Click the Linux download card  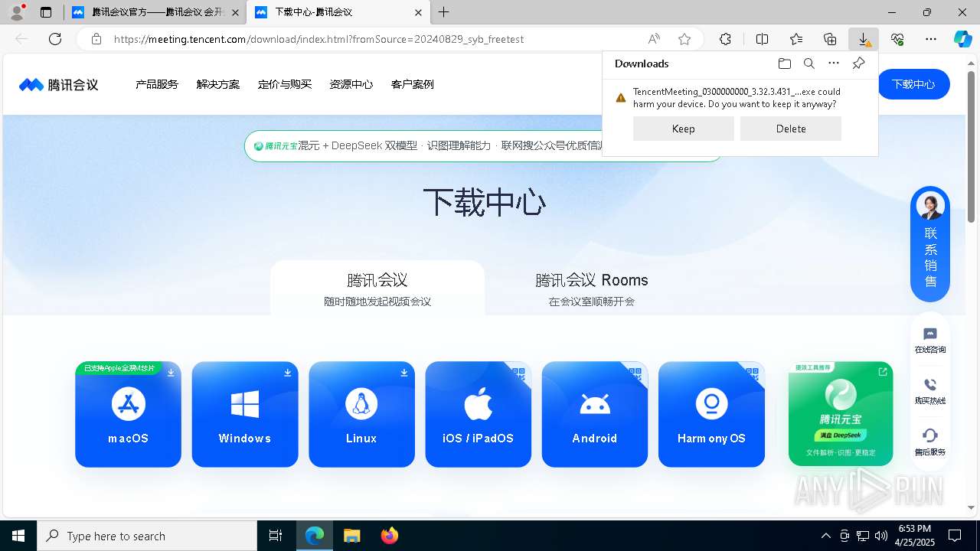click(361, 414)
